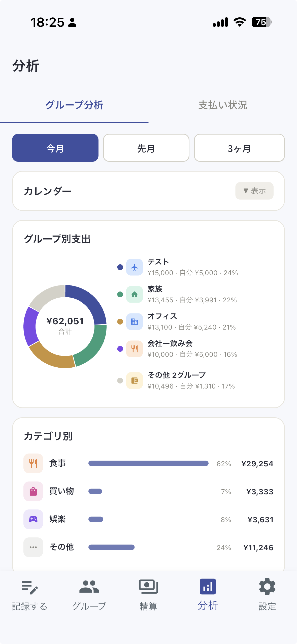Tap the 食事 category progress bar
The image size is (297, 644).
click(148, 463)
